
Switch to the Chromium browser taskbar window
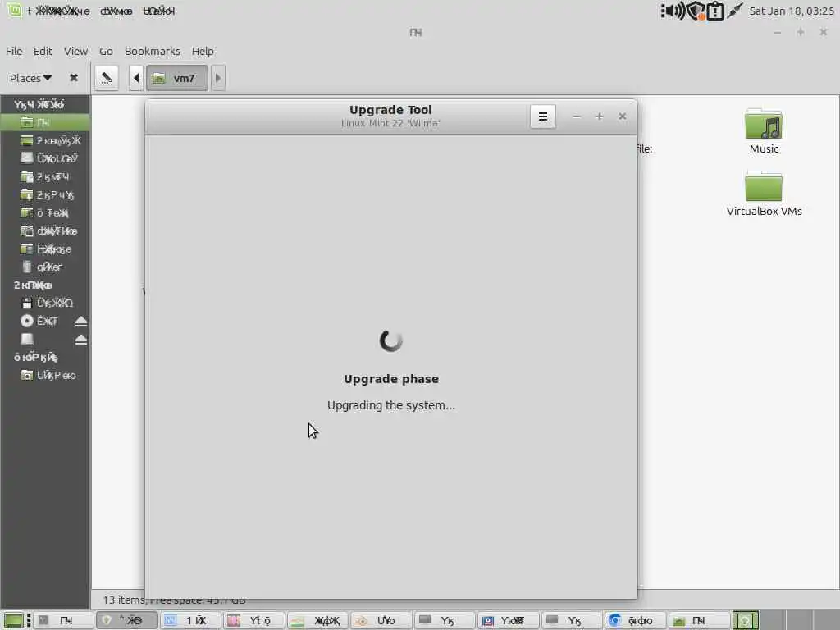point(635,620)
